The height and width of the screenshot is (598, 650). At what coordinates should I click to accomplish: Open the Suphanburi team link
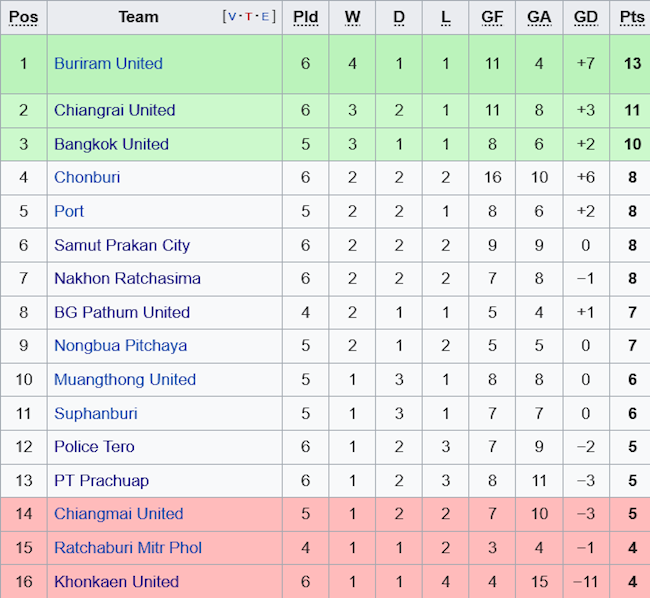coord(95,413)
